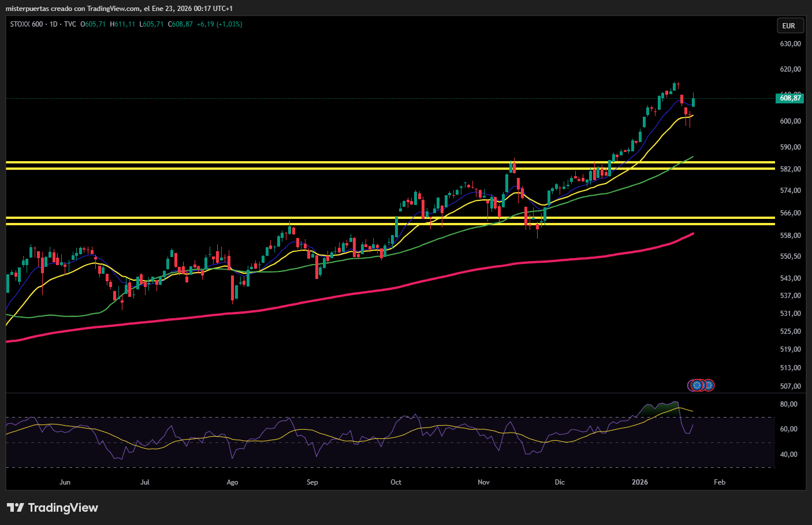Click the Ago label on time axis
This screenshot has height=525, width=812.
(232, 482)
